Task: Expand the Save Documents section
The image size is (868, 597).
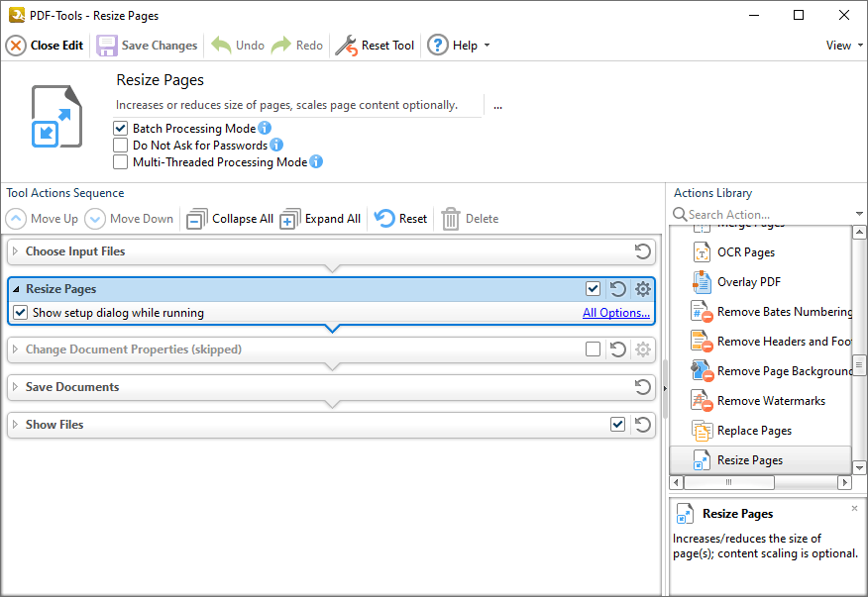Action: pyautogui.click(x=16, y=387)
